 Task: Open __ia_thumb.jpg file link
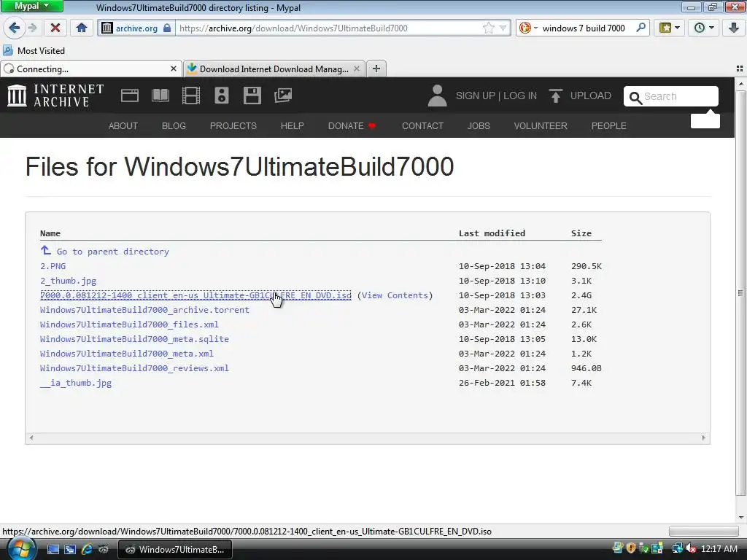[x=76, y=383]
